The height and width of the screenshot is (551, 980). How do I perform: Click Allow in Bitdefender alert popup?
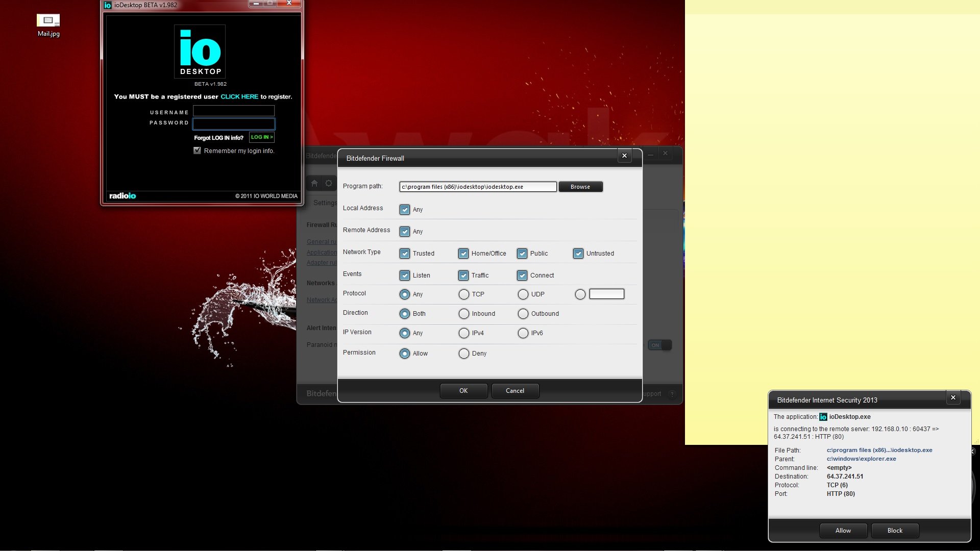tap(843, 531)
